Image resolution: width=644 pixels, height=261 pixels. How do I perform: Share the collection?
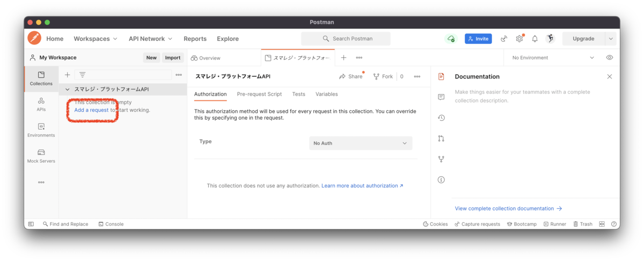pos(351,77)
